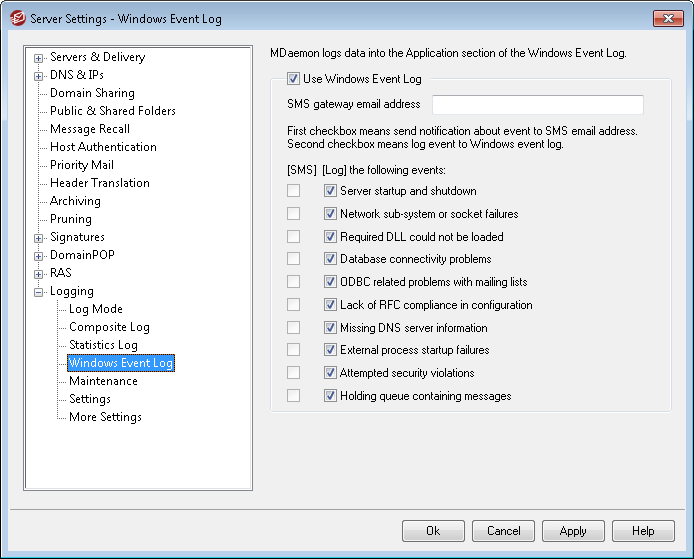Screen dimensions: 694x559
Task: Enable SMS for Server startup and shutdown
Action: [x=293, y=191]
